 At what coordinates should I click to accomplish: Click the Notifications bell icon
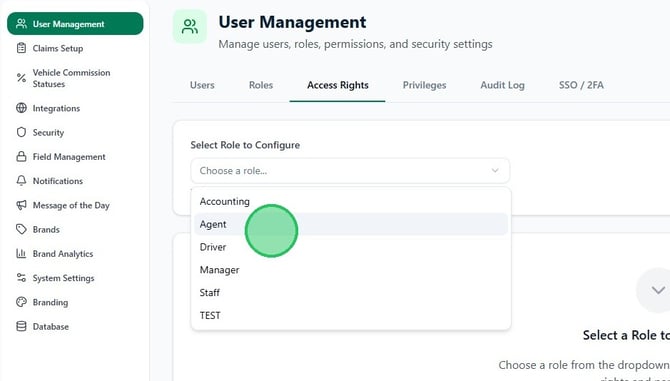click(21, 181)
